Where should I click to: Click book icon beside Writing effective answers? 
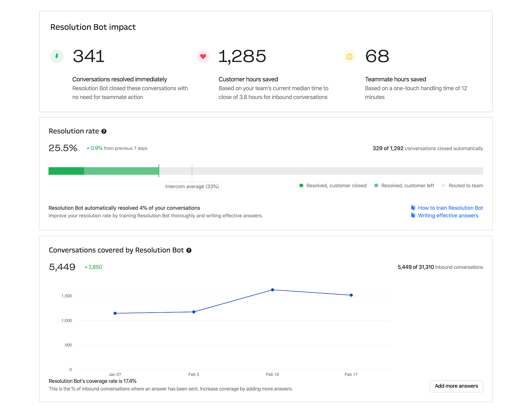413,215
